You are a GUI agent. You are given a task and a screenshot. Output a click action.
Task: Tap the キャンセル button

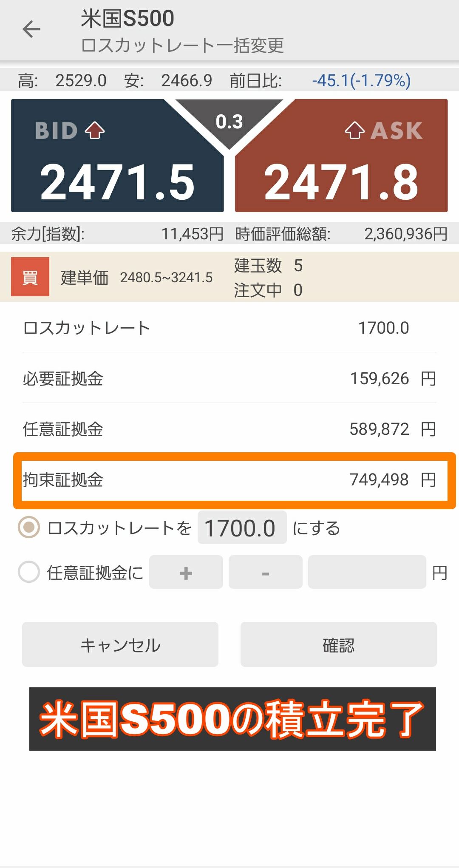tap(120, 644)
